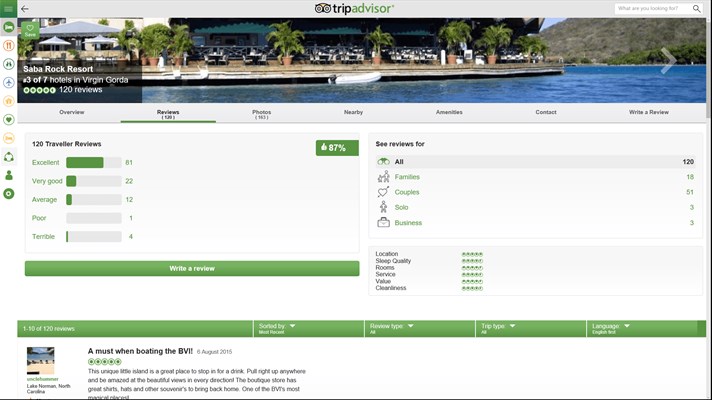The image size is (712, 400).
Task: Open Things to Do binoculars sidebar icon
Action: [8, 64]
